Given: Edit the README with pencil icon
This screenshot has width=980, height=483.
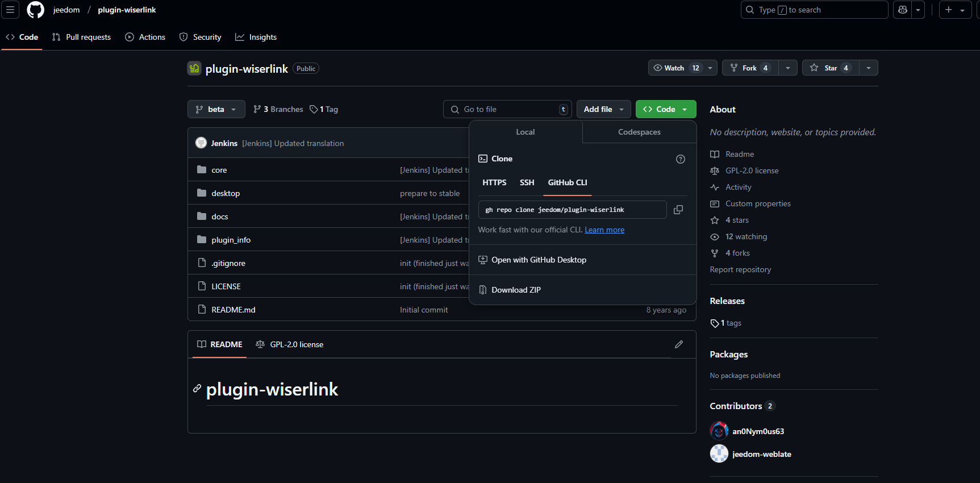Looking at the screenshot, I should [679, 344].
